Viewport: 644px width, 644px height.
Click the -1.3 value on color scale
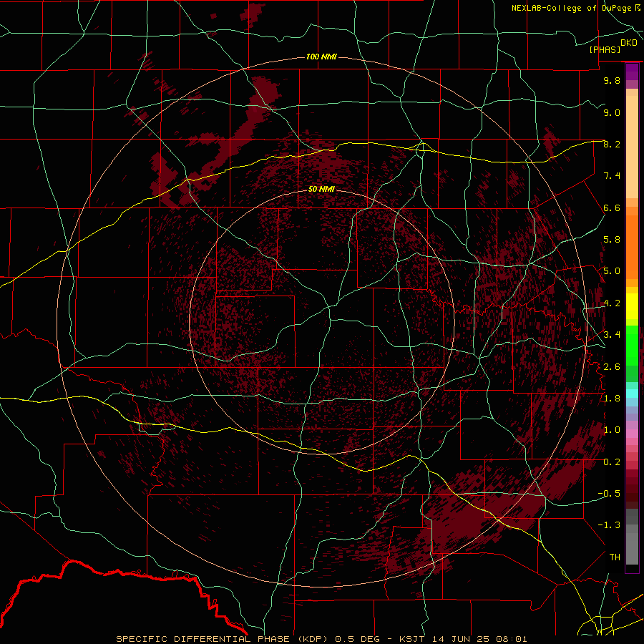[609, 525]
